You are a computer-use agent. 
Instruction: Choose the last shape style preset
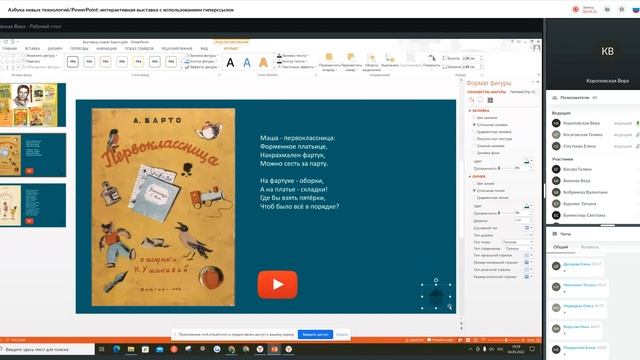click(171, 62)
